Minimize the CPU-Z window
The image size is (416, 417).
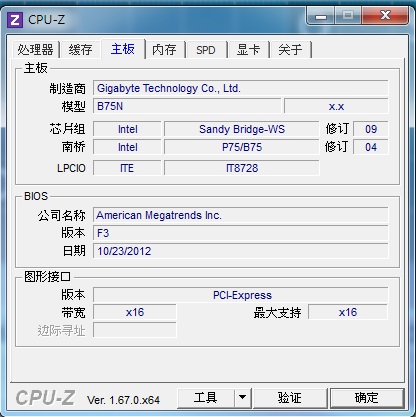click(x=321, y=16)
